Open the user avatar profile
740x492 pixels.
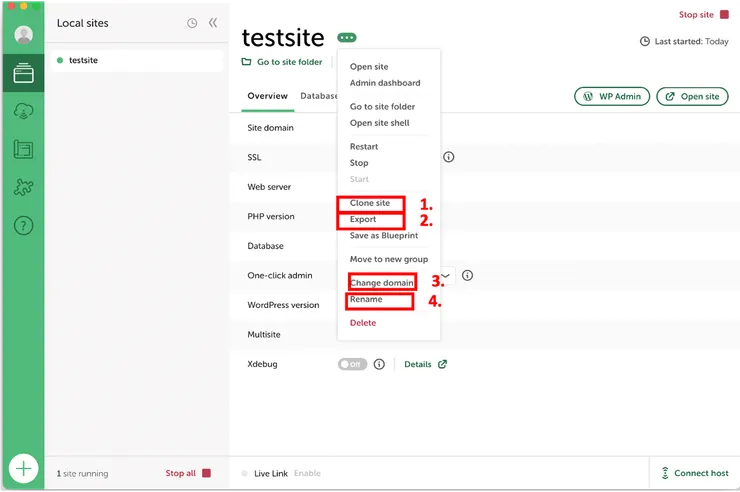click(23, 34)
